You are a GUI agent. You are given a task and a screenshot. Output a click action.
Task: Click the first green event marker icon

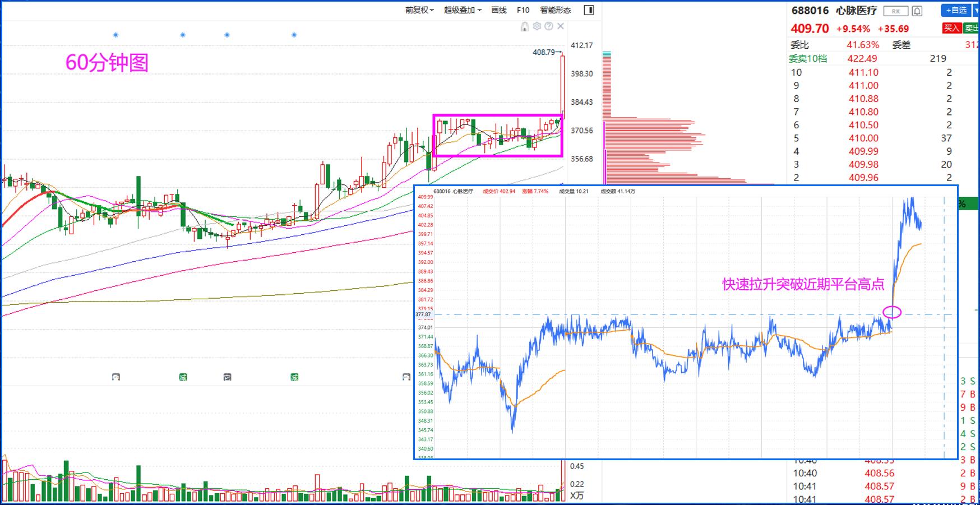[183, 377]
